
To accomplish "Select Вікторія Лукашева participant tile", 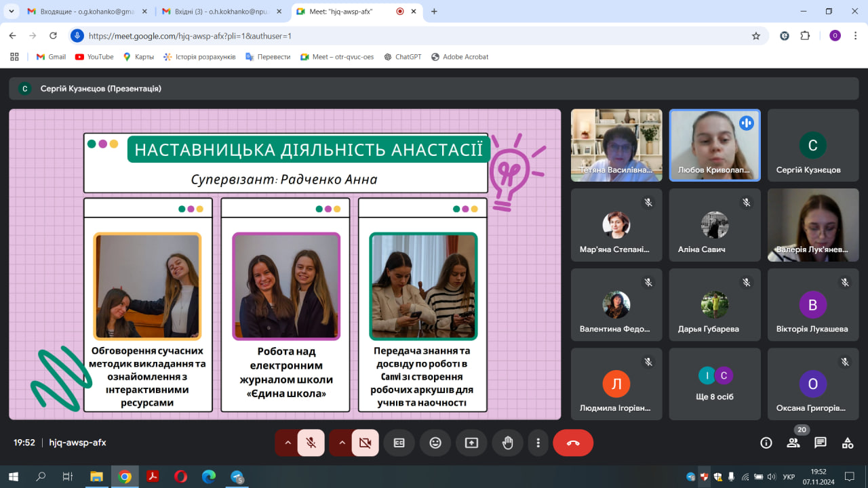I will pyautogui.click(x=812, y=305).
